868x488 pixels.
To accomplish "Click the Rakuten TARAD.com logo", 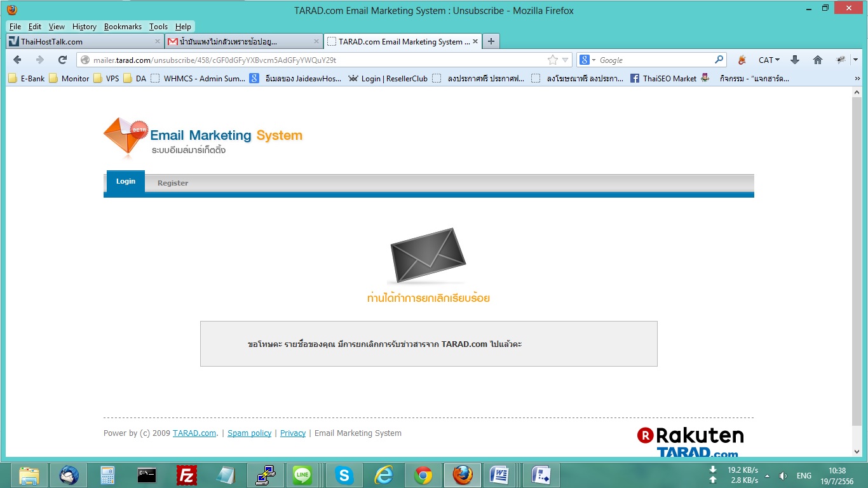I will click(690, 442).
